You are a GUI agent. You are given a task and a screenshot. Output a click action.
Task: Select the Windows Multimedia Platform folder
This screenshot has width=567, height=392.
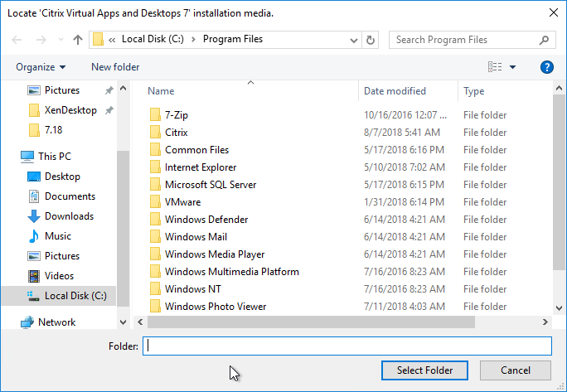point(232,271)
